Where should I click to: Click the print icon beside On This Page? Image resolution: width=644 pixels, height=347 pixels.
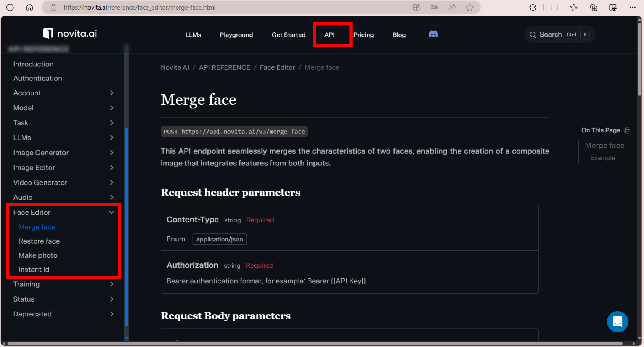pyautogui.click(x=627, y=130)
